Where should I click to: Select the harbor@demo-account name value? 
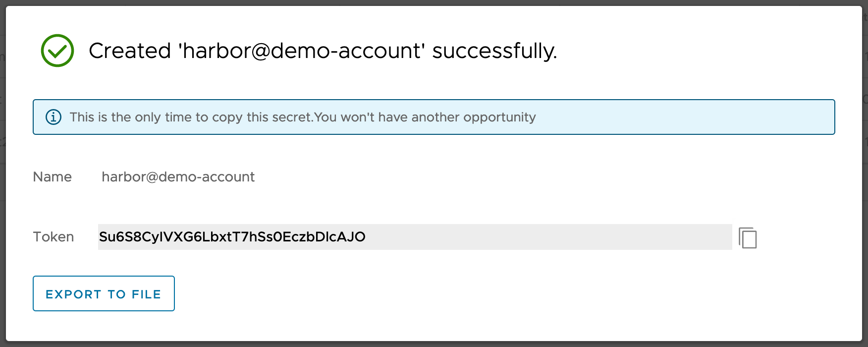click(x=178, y=177)
